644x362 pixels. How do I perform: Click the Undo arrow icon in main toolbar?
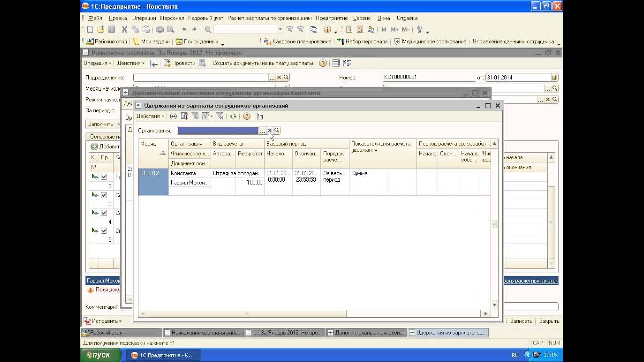pyautogui.click(x=184, y=30)
